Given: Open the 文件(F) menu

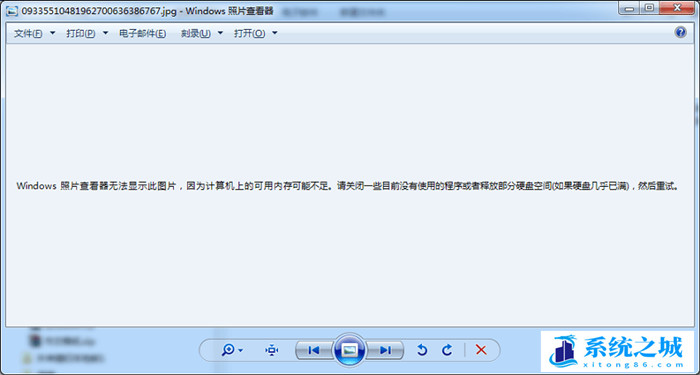Looking at the screenshot, I should pyautogui.click(x=28, y=33).
